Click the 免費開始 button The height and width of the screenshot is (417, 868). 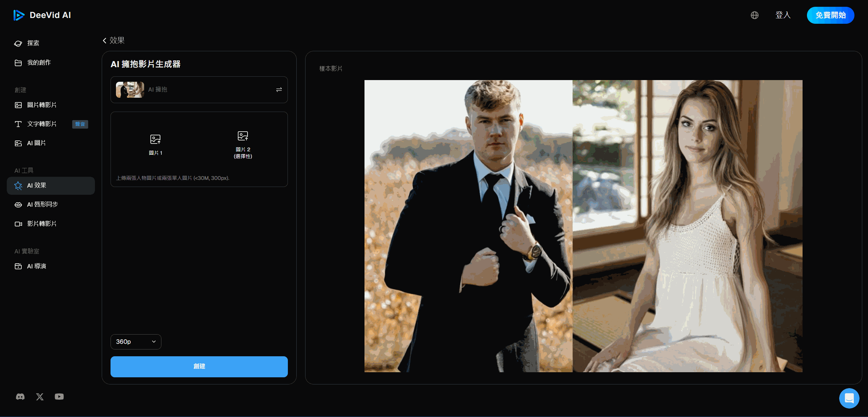(830, 15)
